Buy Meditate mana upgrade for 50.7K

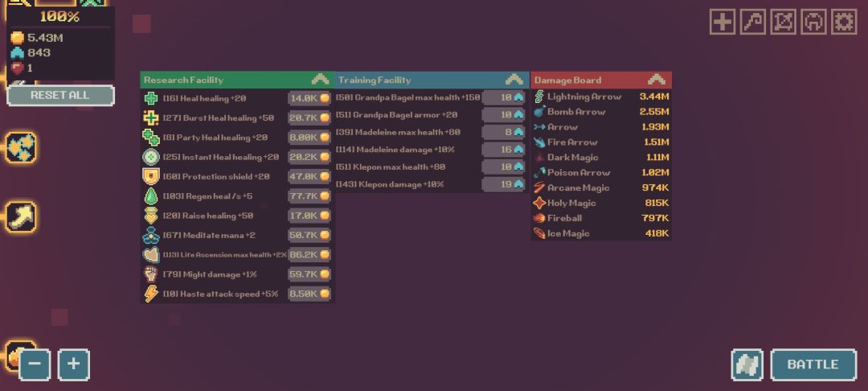(x=309, y=236)
